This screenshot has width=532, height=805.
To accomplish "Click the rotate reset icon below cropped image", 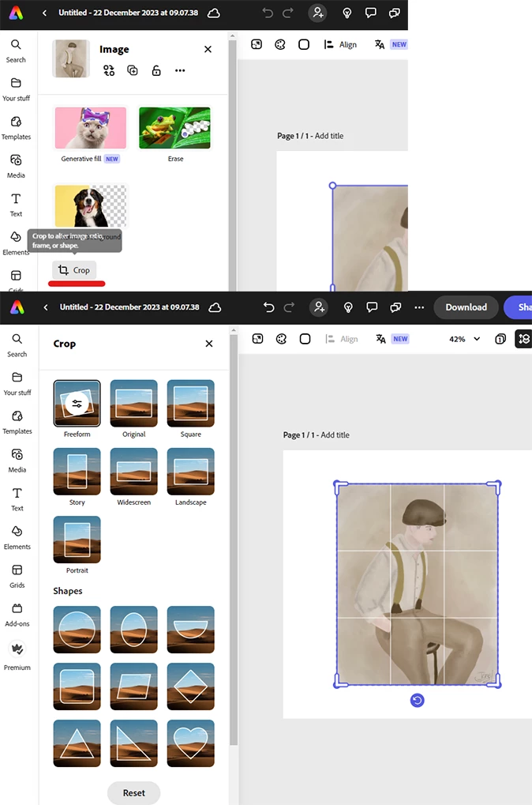I will (417, 700).
